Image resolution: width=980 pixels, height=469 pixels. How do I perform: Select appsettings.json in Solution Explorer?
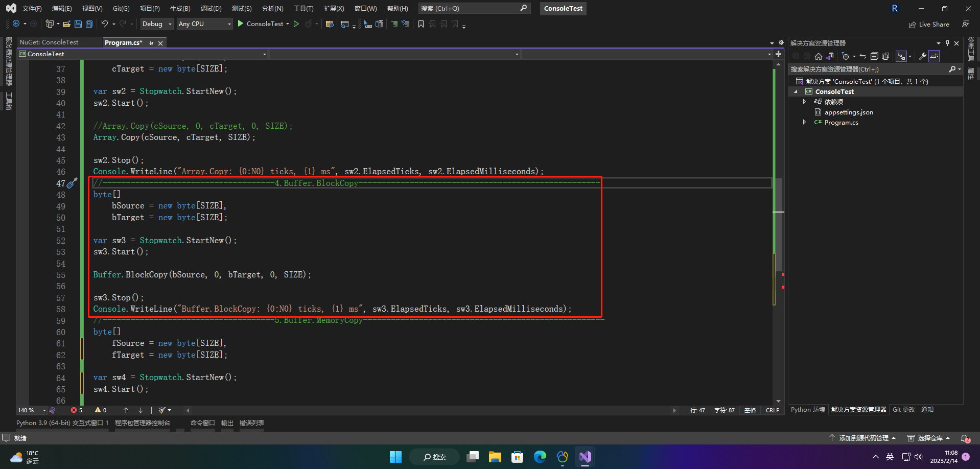849,112
